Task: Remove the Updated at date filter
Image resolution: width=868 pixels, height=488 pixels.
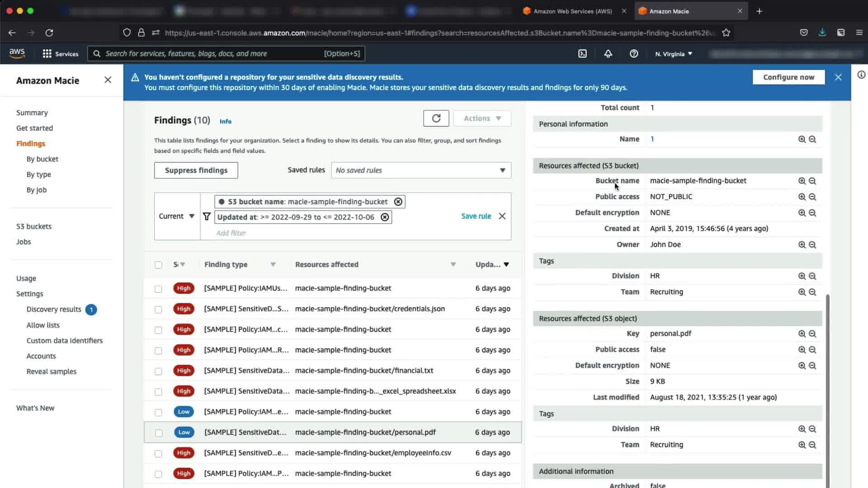Action: [385, 217]
